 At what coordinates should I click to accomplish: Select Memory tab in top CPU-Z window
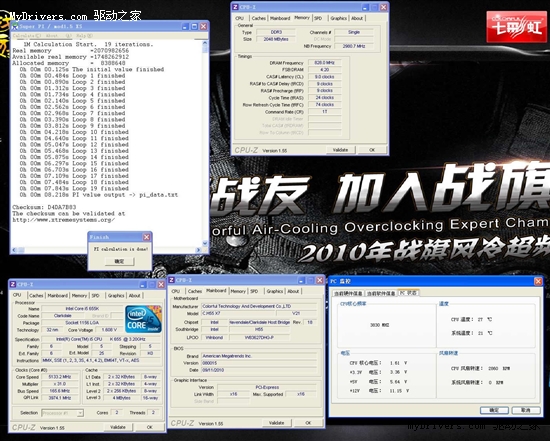pos(302,18)
